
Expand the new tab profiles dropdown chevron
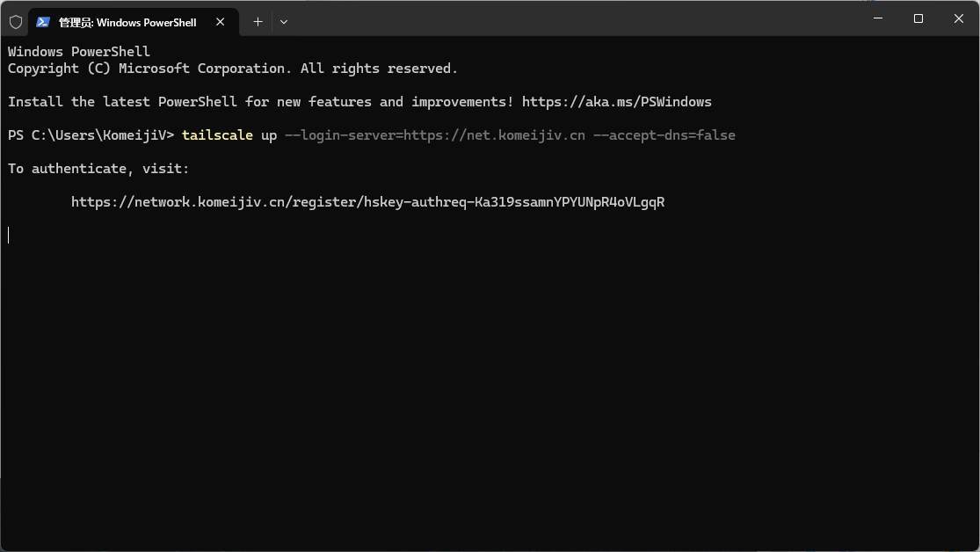point(284,22)
